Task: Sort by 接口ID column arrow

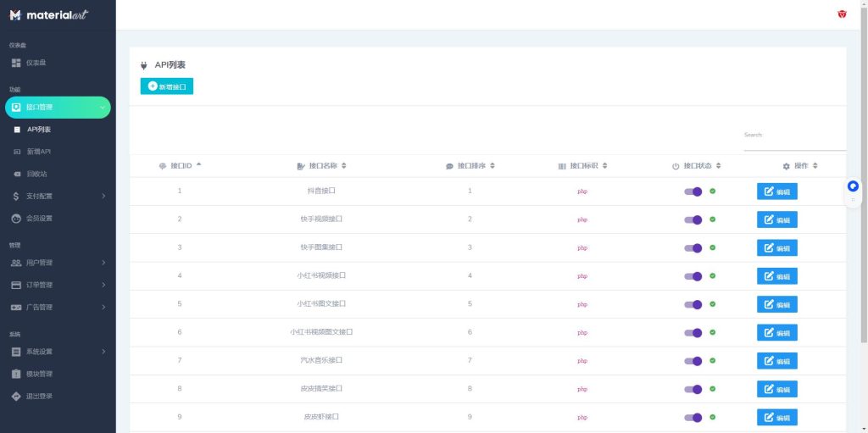Action: (x=198, y=164)
